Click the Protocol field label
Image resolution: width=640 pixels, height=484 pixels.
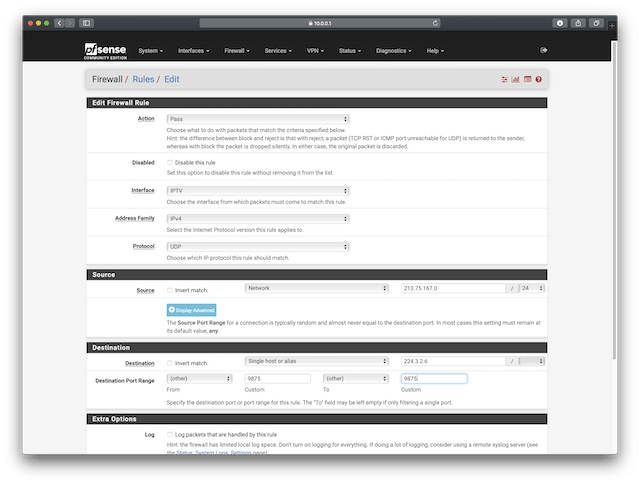144,246
